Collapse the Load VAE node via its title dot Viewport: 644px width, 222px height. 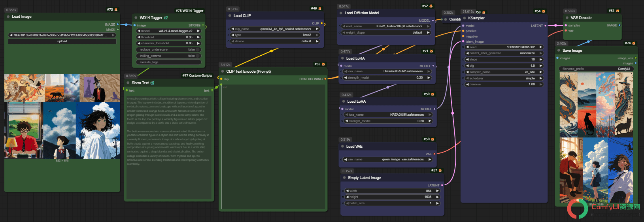(x=343, y=147)
